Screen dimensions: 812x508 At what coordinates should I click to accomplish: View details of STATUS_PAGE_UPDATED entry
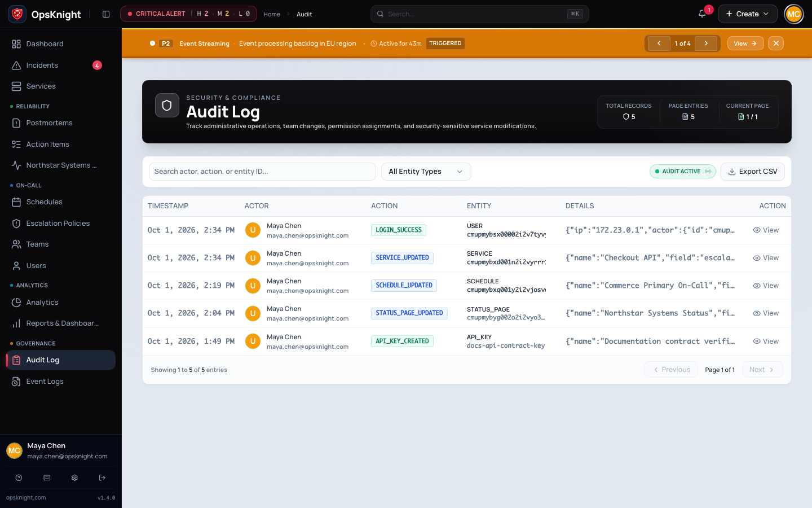click(766, 313)
